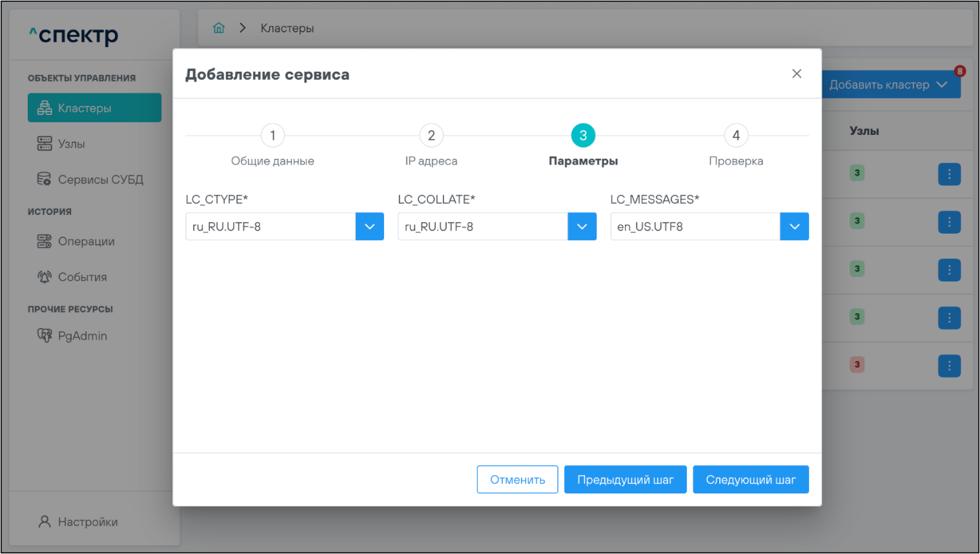Jump to step 4 Проверка
This screenshot has width=980, height=554.
point(736,136)
